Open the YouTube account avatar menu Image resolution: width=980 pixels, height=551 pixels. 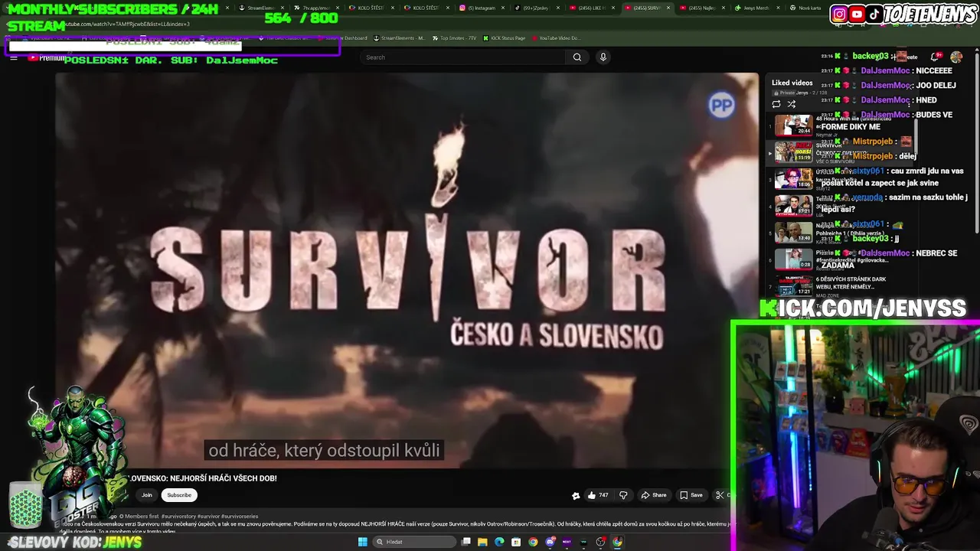pyautogui.click(x=956, y=57)
